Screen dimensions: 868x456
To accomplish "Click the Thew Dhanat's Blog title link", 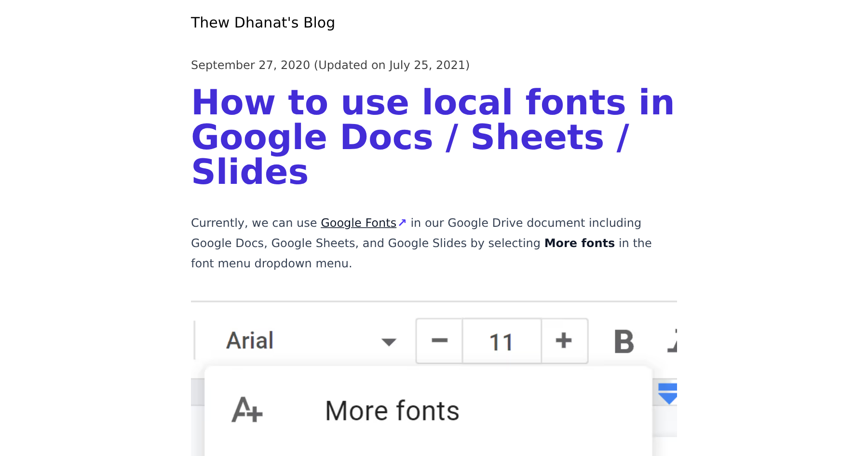I will point(263,22).
